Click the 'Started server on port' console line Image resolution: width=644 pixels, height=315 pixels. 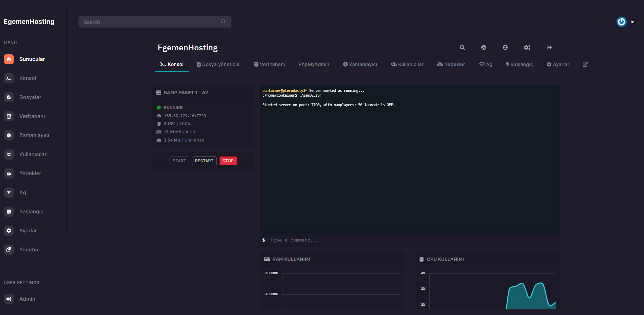(329, 105)
